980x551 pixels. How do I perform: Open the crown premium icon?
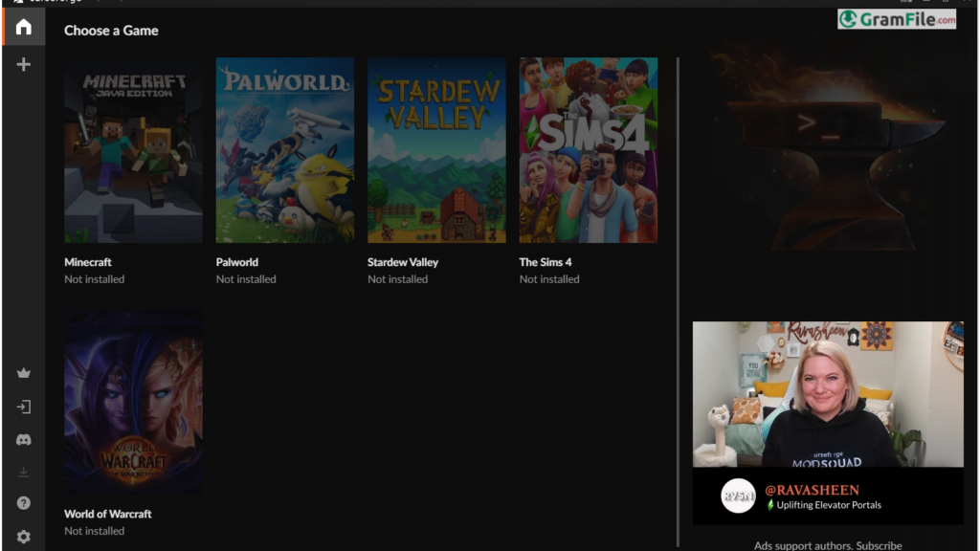point(24,373)
